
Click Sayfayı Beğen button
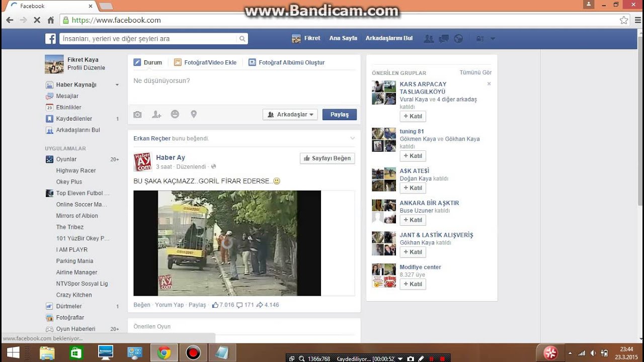tap(327, 158)
